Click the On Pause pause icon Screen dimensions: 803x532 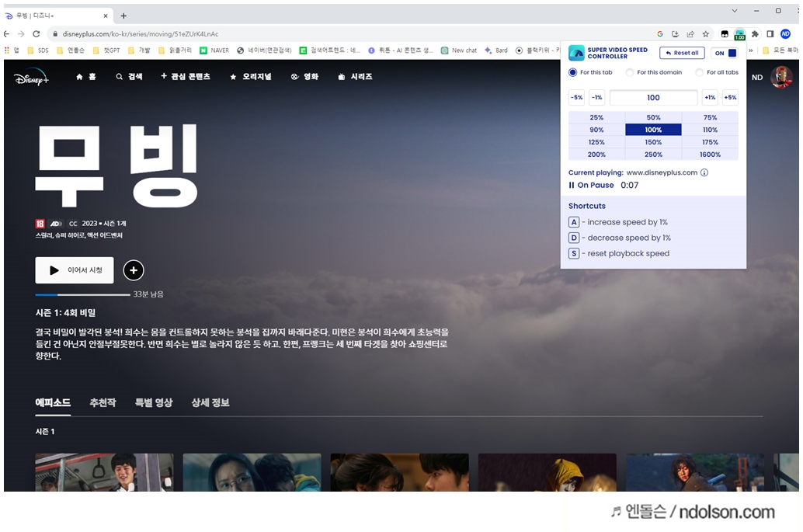[572, 186]
